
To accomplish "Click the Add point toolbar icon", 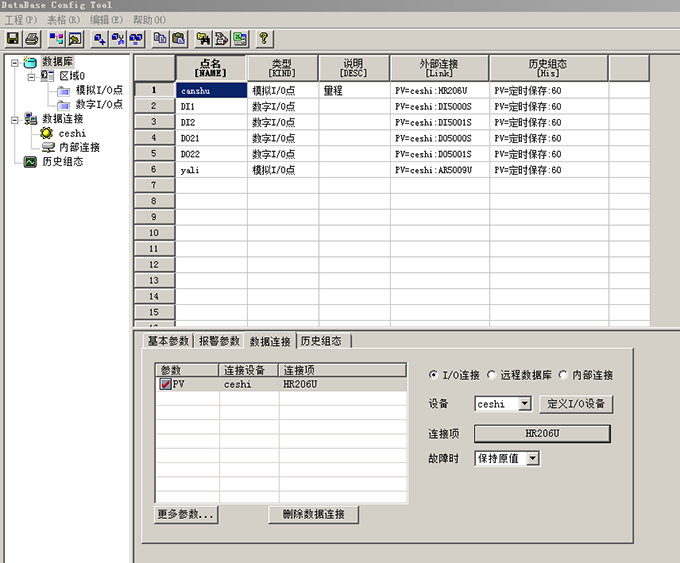I will (x=100, y=39).
